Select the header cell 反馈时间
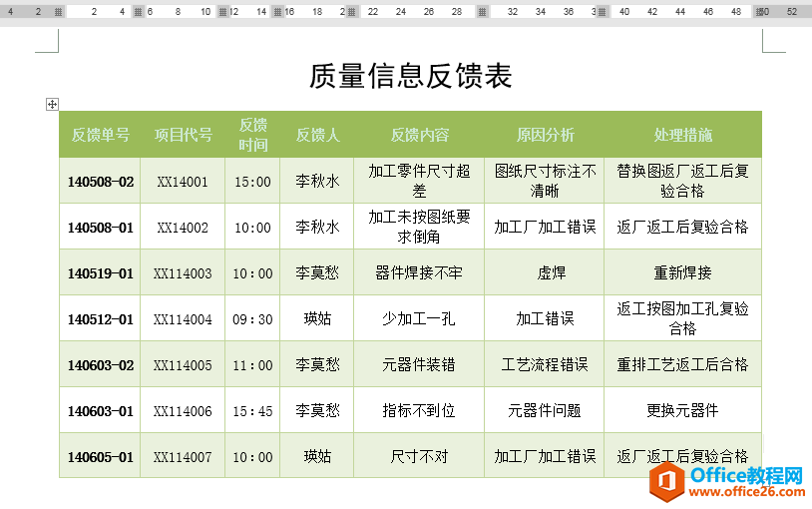 click(x=252, y=135)
